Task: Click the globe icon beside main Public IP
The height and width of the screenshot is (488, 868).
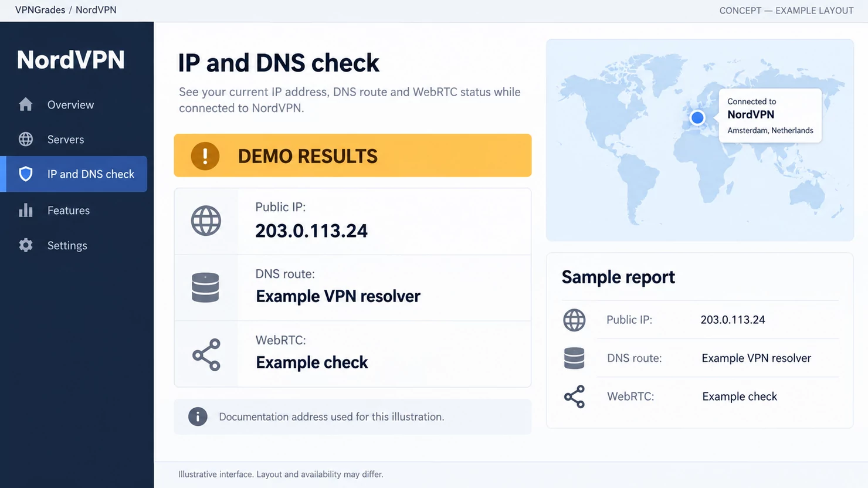Action: [x=206, y=221]
